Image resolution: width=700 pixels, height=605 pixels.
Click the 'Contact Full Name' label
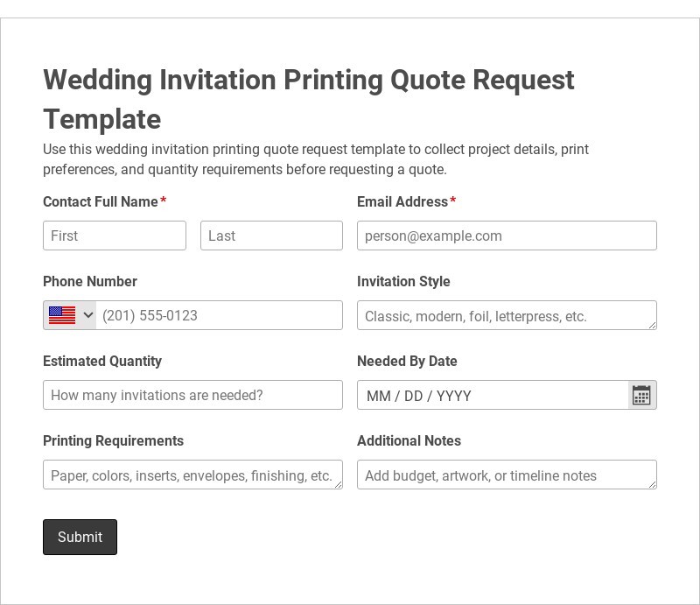point(101,201)
